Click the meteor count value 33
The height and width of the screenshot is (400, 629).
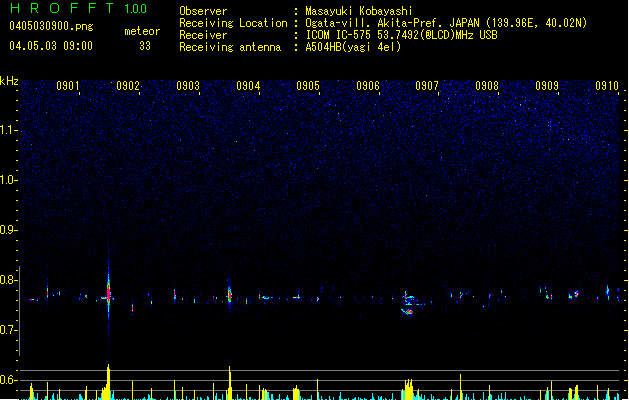145,46
